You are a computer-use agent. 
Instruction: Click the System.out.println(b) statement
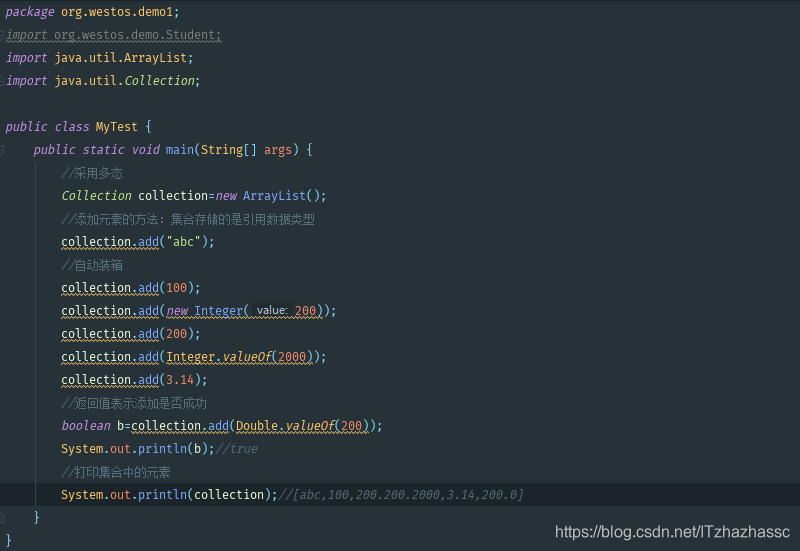(x=138, y=448)
